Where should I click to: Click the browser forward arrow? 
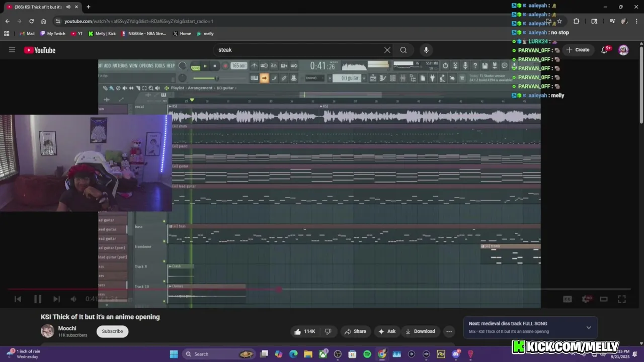(19, 21)
